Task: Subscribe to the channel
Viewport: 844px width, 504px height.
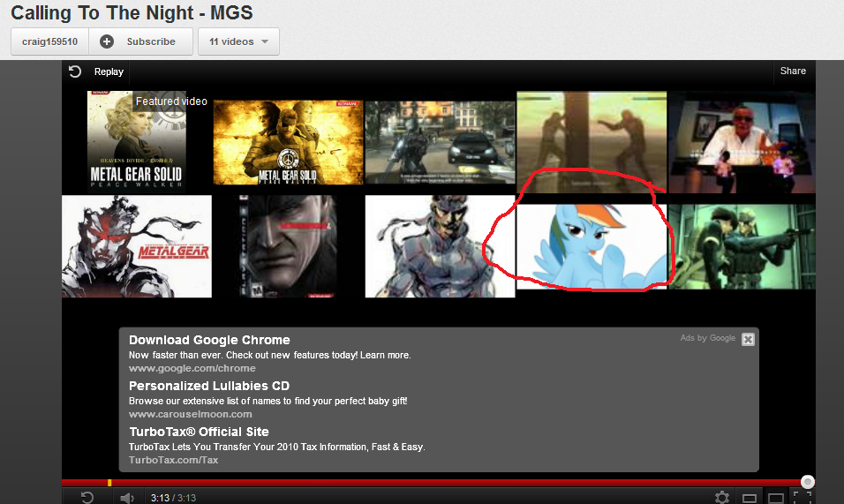Action: (141, 41)
